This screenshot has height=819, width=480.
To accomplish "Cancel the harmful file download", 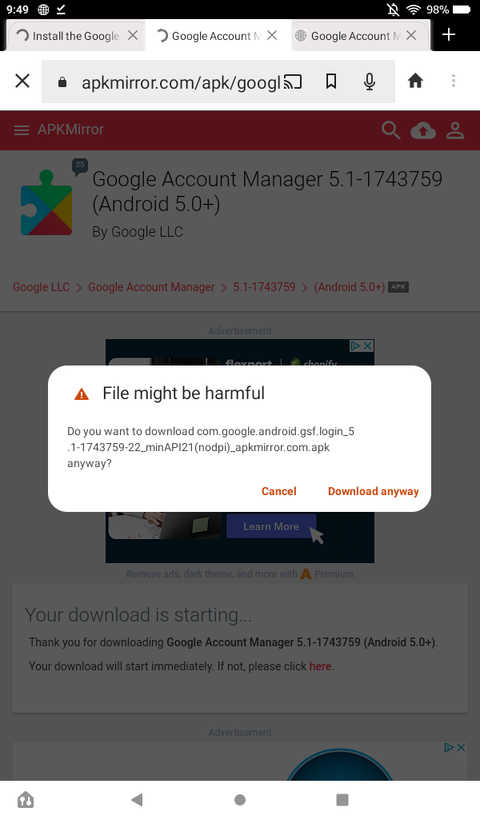I will [x=279, y=492].
